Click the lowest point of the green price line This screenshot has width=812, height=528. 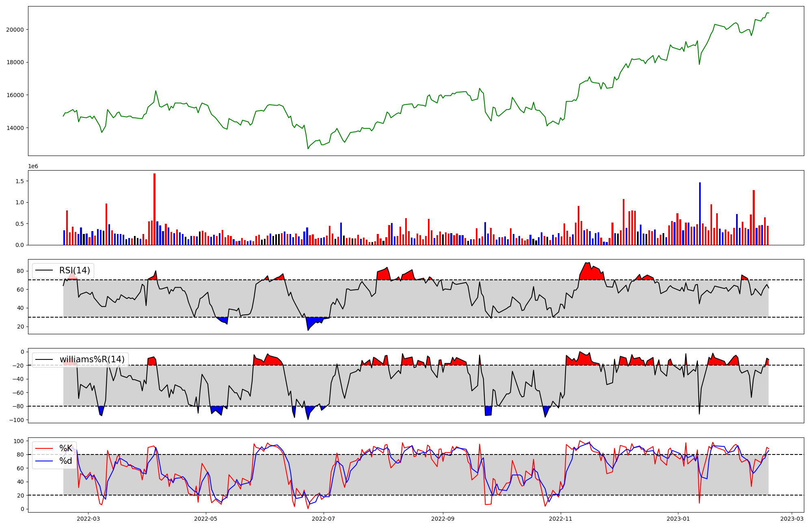tap(308, 149)
